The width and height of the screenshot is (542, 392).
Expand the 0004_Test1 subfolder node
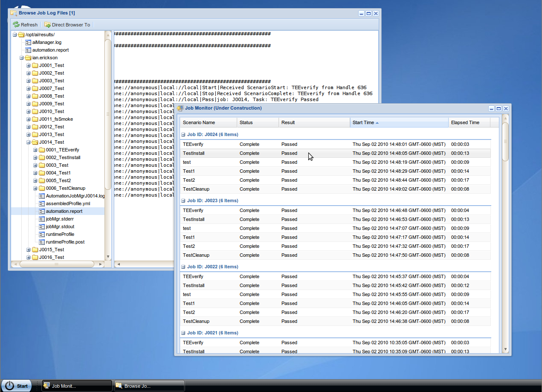coord(35,173)
